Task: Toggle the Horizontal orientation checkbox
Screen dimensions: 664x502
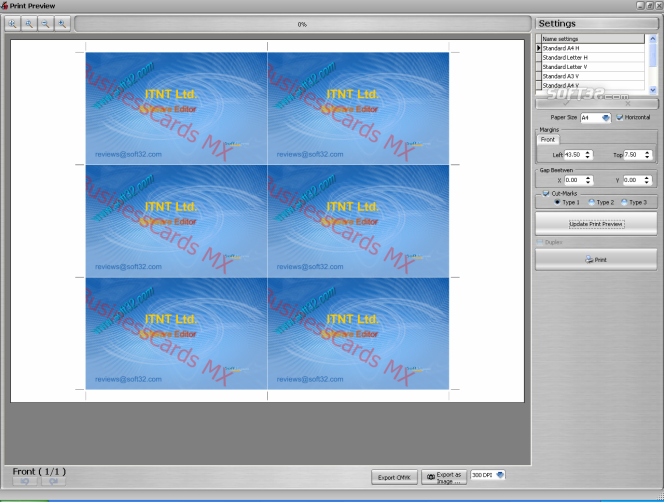Action: 620,117
